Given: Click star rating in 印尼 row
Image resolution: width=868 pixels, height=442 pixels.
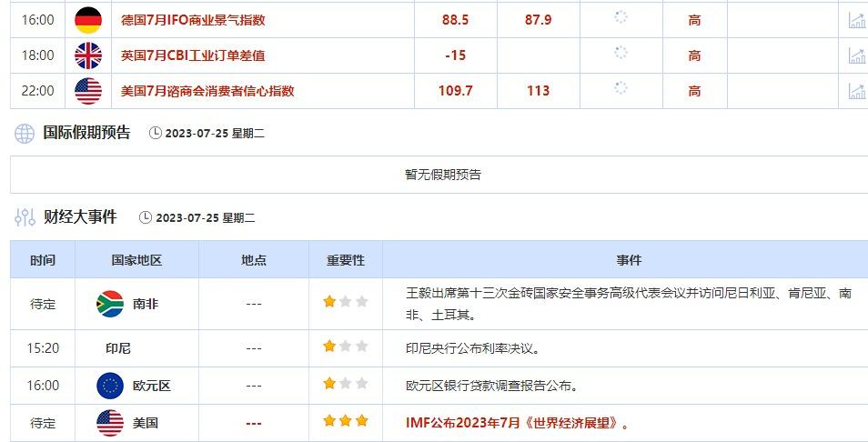Looking at the screenshot, I should pos(346,347).
